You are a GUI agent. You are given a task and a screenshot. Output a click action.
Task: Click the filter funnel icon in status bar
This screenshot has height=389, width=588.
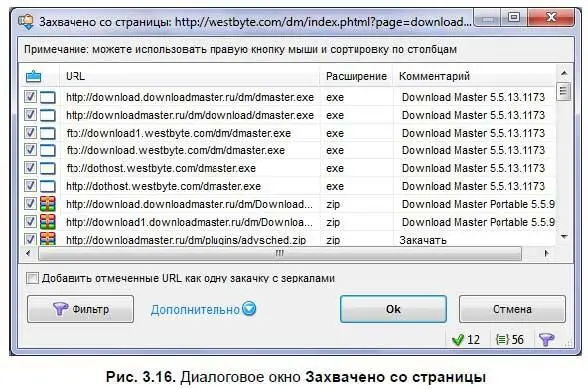(x=546, y=339)
